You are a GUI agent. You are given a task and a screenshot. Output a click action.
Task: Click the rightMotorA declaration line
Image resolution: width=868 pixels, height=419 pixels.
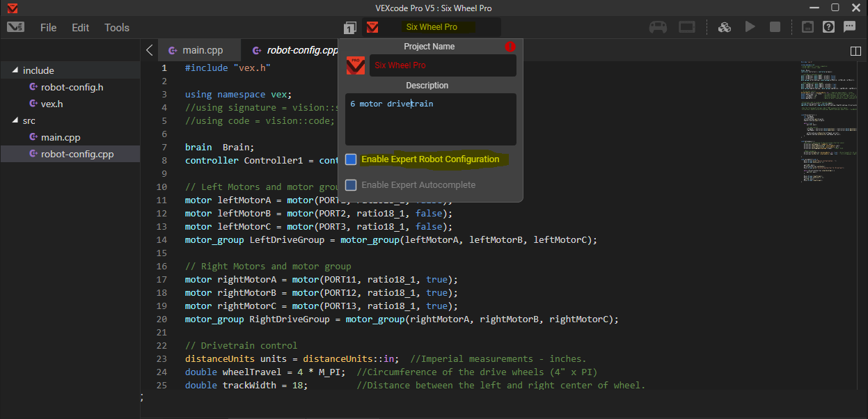tap(322, 279)
